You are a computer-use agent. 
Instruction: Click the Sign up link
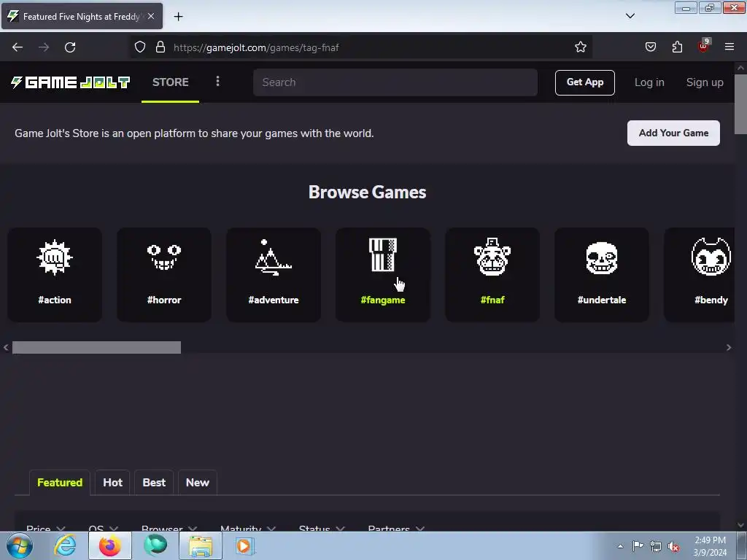point(705,82)
